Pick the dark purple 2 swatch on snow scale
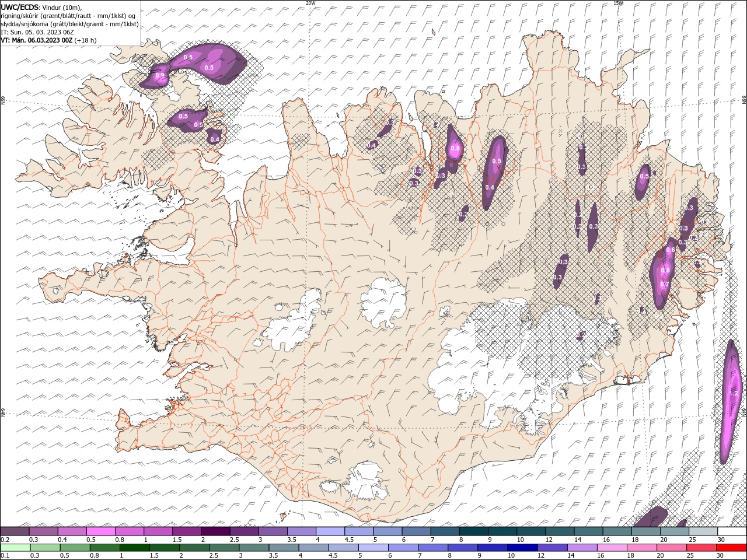Viewport: 747px width, 560px height. pos(215,531)
